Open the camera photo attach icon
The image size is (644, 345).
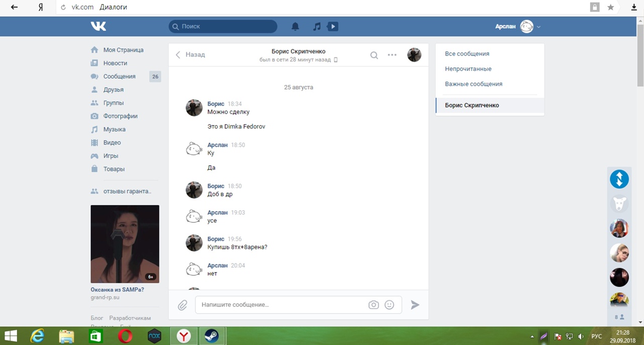[373, 305]
